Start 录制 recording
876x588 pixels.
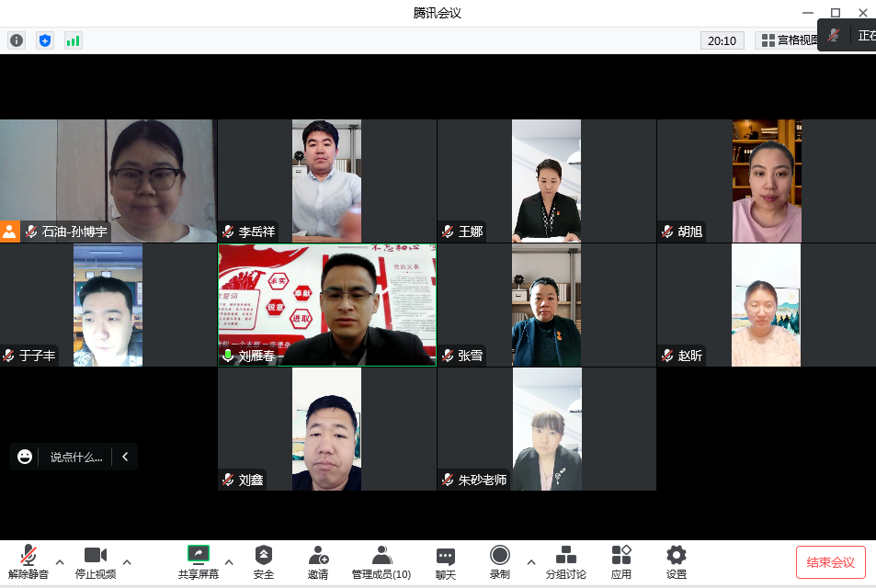[500, 561]
